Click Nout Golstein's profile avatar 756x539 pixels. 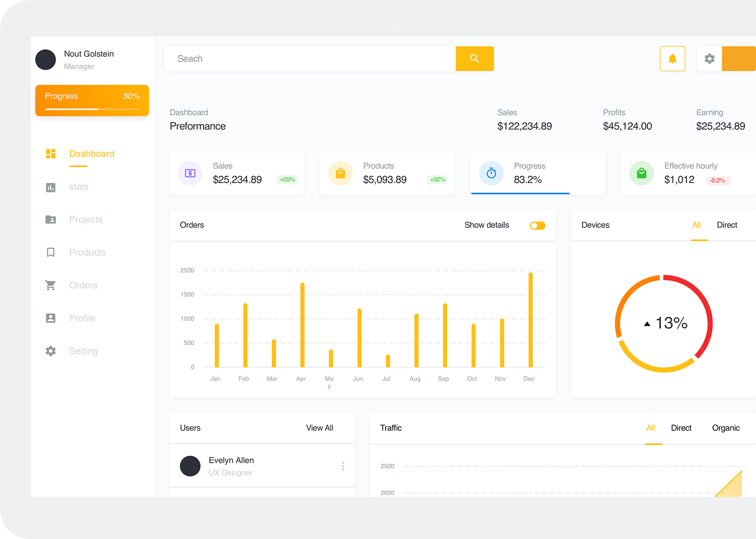tap(46, 60)
